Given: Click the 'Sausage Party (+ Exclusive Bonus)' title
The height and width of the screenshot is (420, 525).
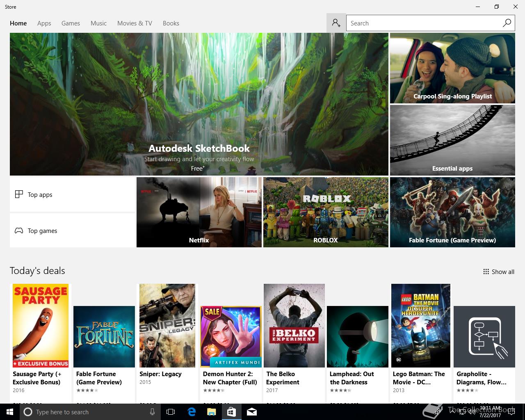Looking at the screenshot, I should (37, 378).
